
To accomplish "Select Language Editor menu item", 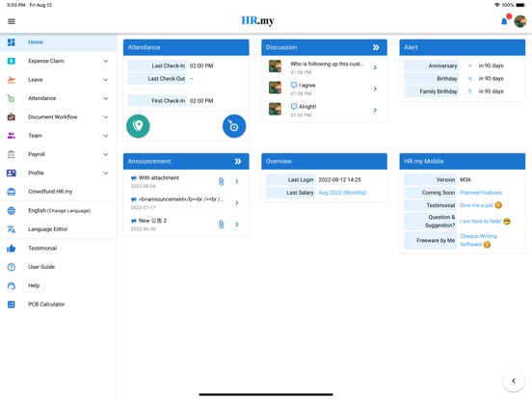I will pyautogui.click(x=59, y=229).
